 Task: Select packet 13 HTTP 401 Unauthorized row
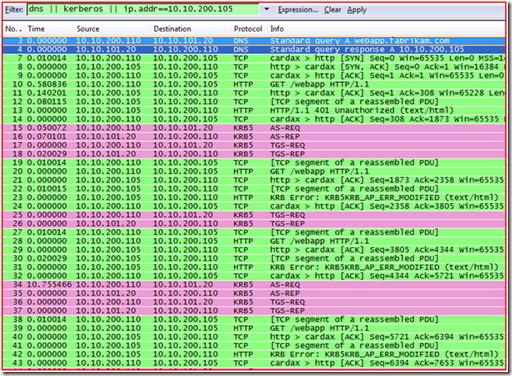tap(254, 110)
